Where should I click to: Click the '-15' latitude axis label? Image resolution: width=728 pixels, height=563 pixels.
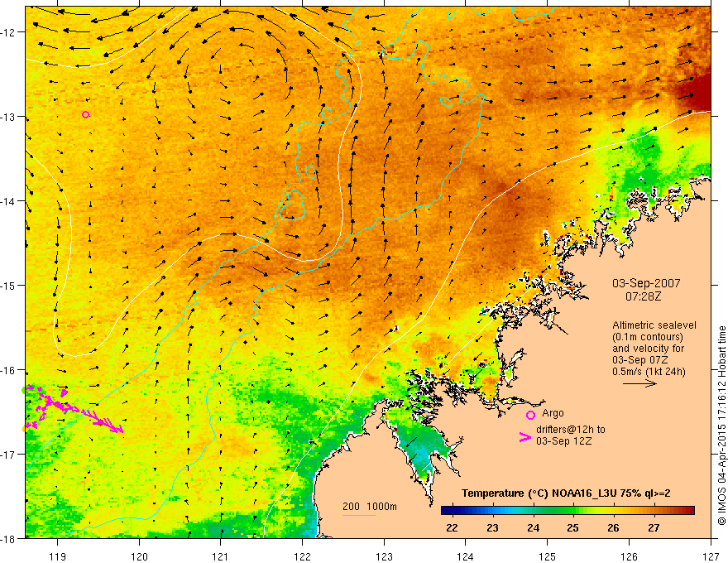click(9, 285)
